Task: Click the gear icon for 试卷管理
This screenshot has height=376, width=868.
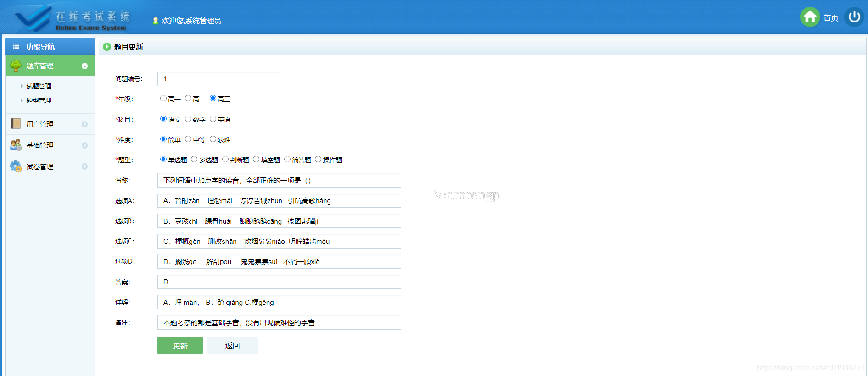Action: (x=16, y=166)
